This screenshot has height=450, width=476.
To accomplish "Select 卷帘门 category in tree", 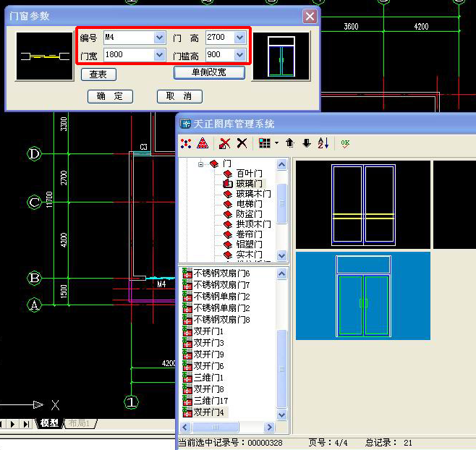I will click(x=249, y=234).
